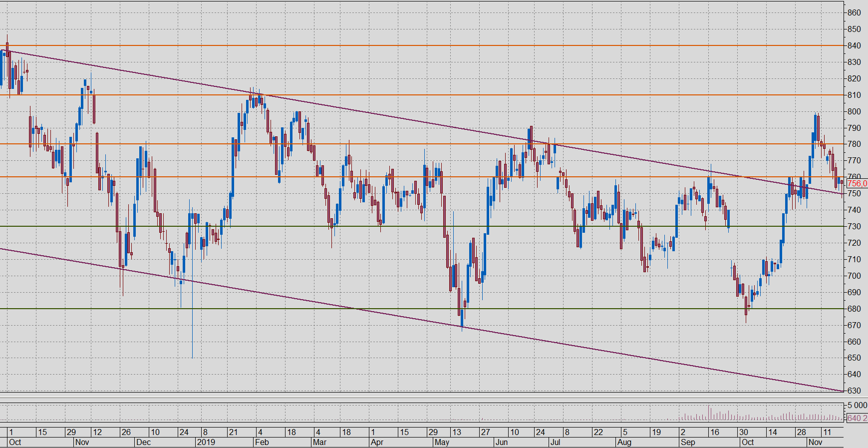Click the Jul month label
This screenshot has width=868, height=448.
[555, 442]
